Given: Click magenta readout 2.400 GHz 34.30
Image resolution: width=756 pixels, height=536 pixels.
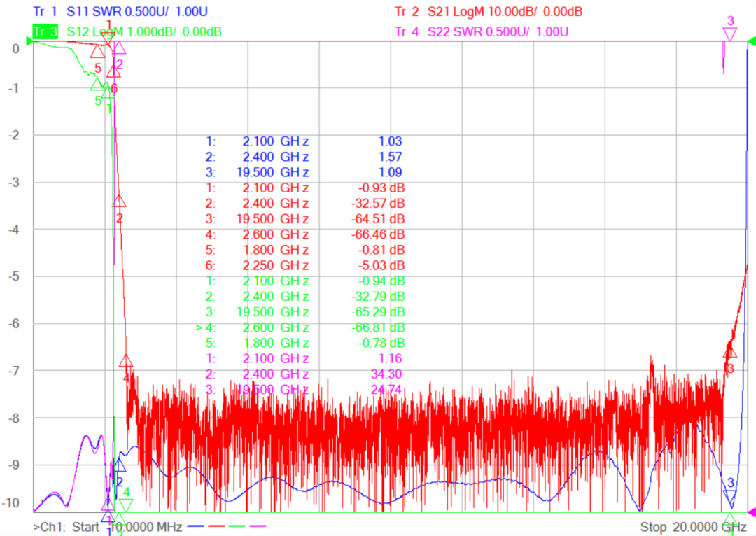Looking at the screenshot, I should [x=304, y=374].
